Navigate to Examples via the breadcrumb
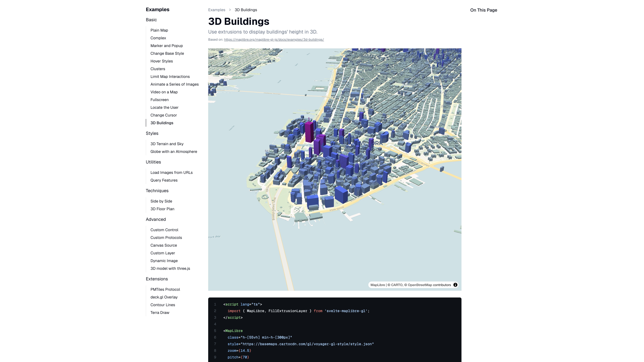Image resolution: width=644 pixels, height=362 pixels. pos(216,10)
